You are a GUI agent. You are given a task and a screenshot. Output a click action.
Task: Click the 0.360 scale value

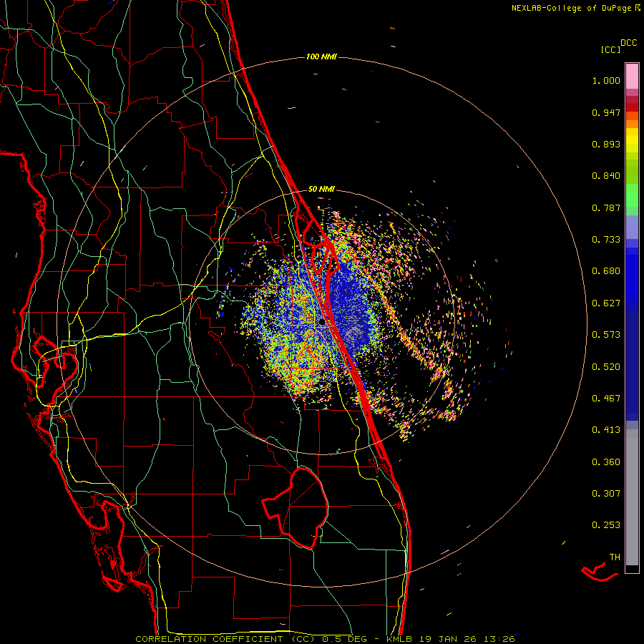point(606,462)
